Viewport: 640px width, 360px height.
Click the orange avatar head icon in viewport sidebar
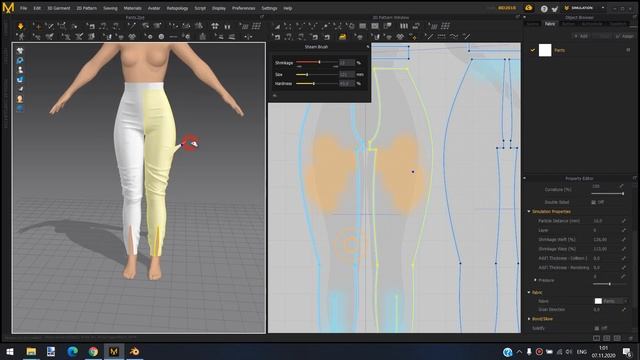point(20,99)
